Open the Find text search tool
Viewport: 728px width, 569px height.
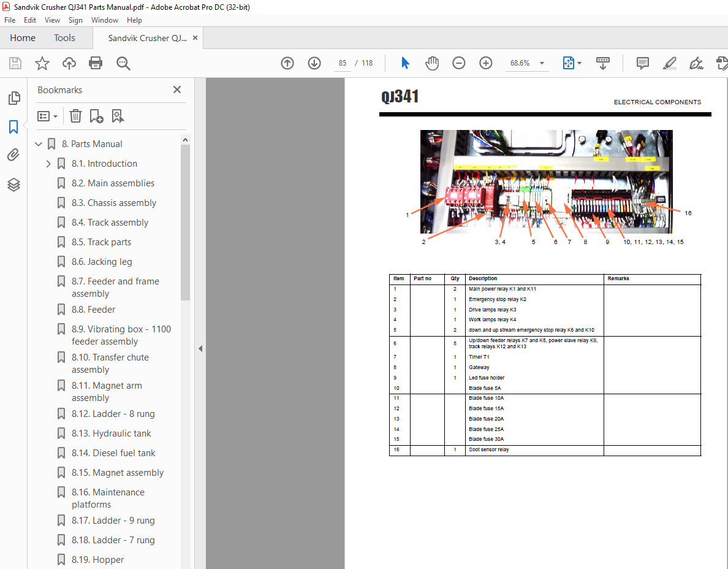pos(123,63)
